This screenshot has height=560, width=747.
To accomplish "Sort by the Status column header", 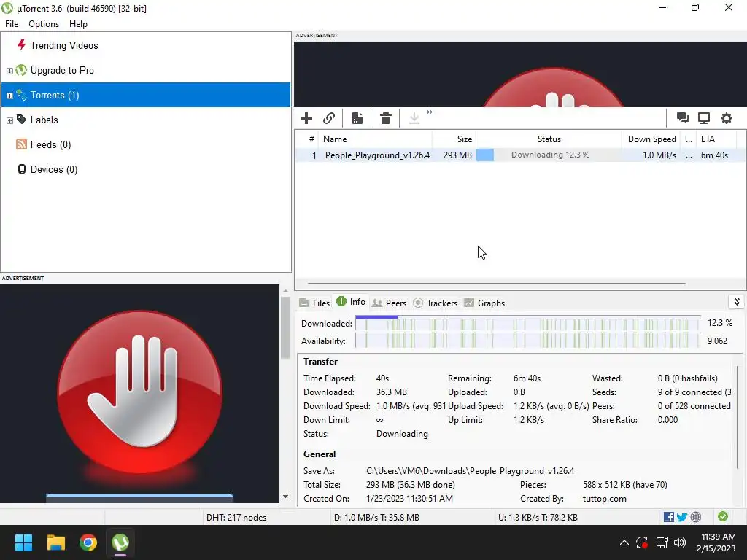I will (549, 139).
